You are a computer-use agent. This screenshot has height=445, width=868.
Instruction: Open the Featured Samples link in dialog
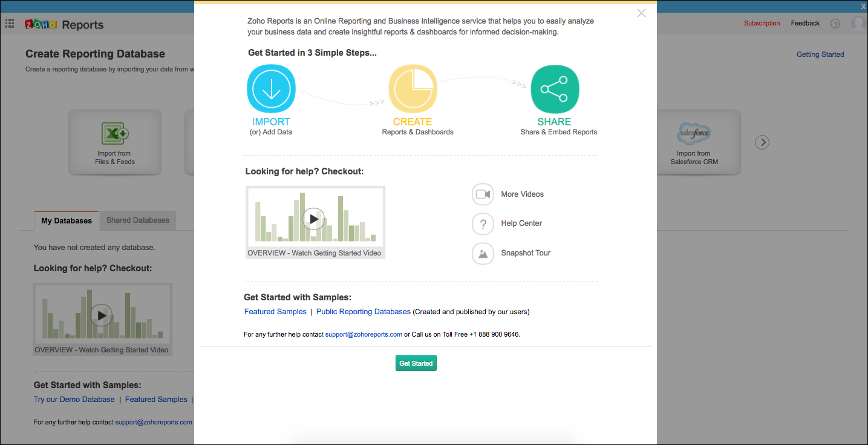[275, 312]
